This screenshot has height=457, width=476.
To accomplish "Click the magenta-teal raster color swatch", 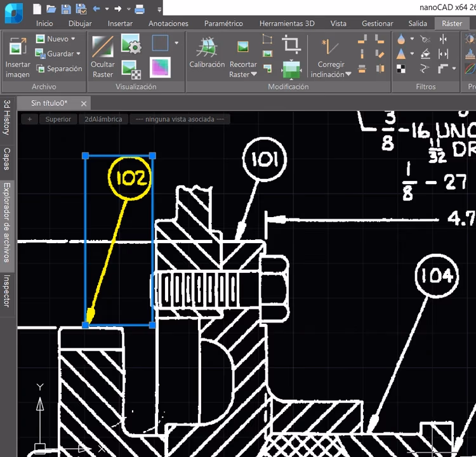I will pyautogui.click(x=160, y=68).
